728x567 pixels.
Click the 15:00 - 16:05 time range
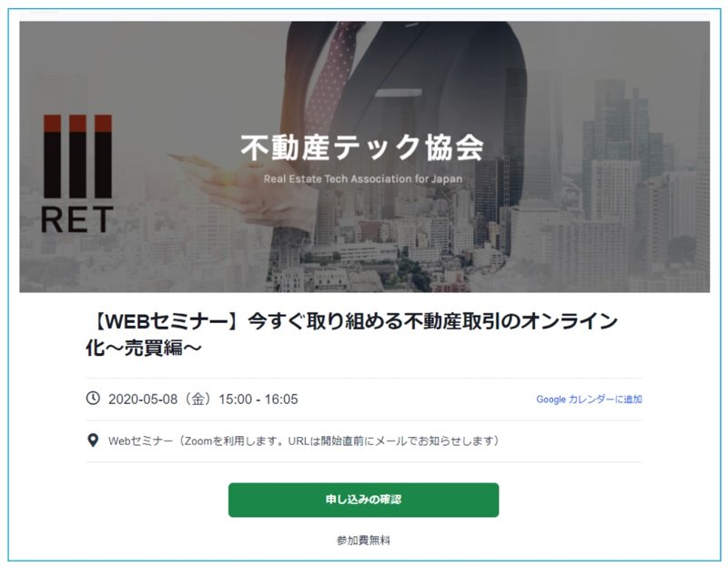tap(258, 400)
